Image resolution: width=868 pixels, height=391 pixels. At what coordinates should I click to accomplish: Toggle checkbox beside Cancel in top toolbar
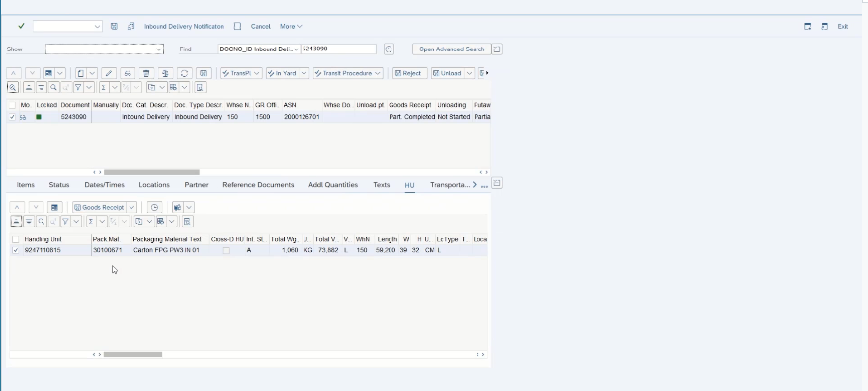[237, 26]
